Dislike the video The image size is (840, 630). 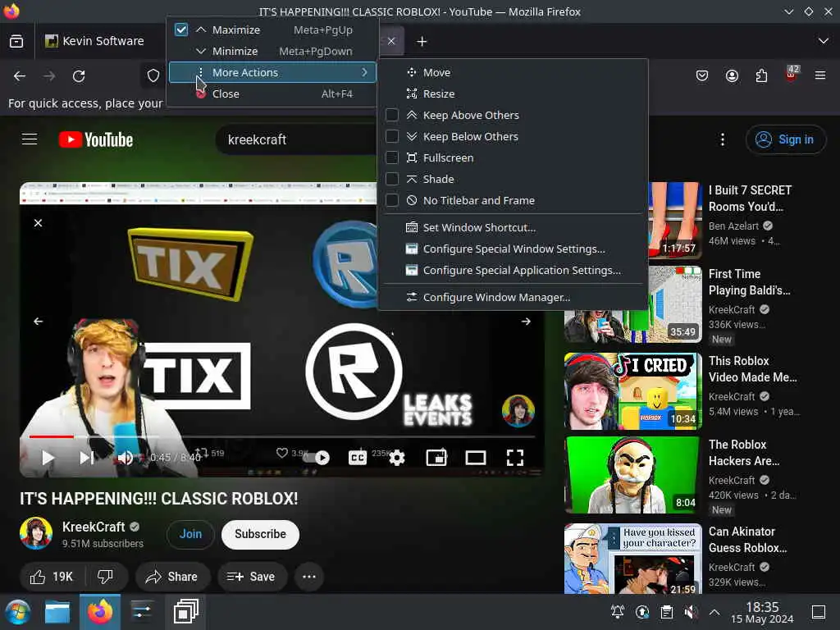[106, 577]
